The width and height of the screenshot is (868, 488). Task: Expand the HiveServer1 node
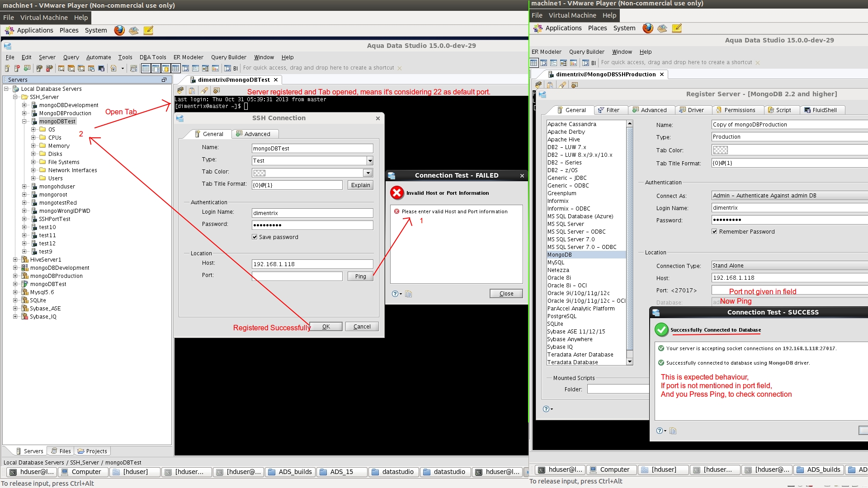coord(15,260)
